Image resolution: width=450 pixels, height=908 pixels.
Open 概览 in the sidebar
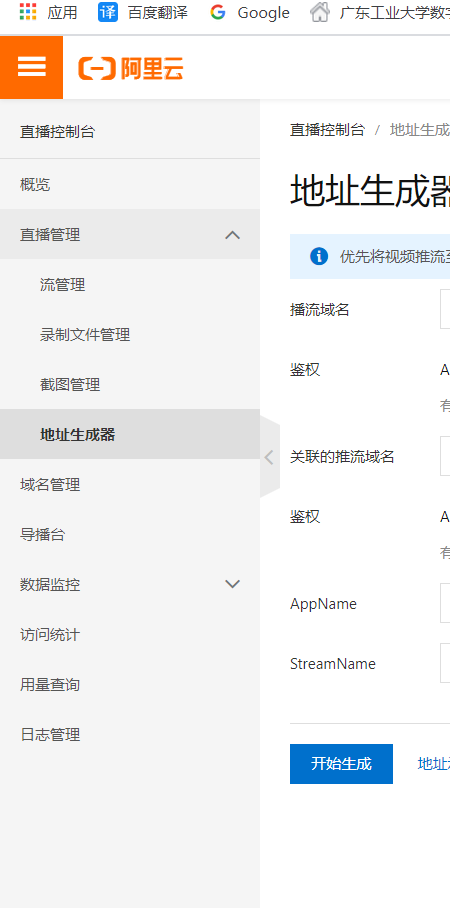(x=130, y=185)
